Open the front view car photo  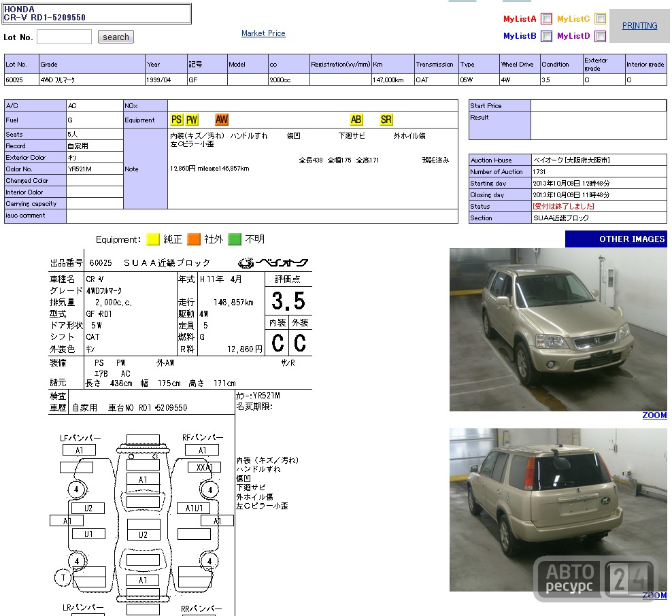[x=558, y=330]
